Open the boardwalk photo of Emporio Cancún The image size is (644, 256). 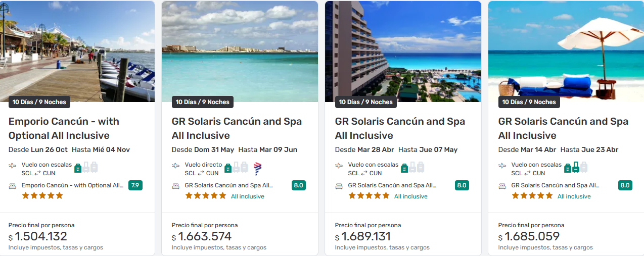(x=77, y=50)
